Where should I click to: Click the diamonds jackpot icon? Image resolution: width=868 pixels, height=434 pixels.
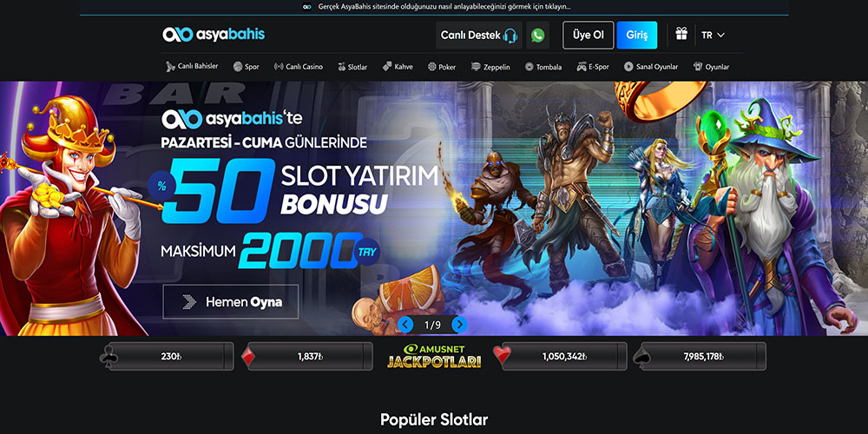tap(248, 357)
